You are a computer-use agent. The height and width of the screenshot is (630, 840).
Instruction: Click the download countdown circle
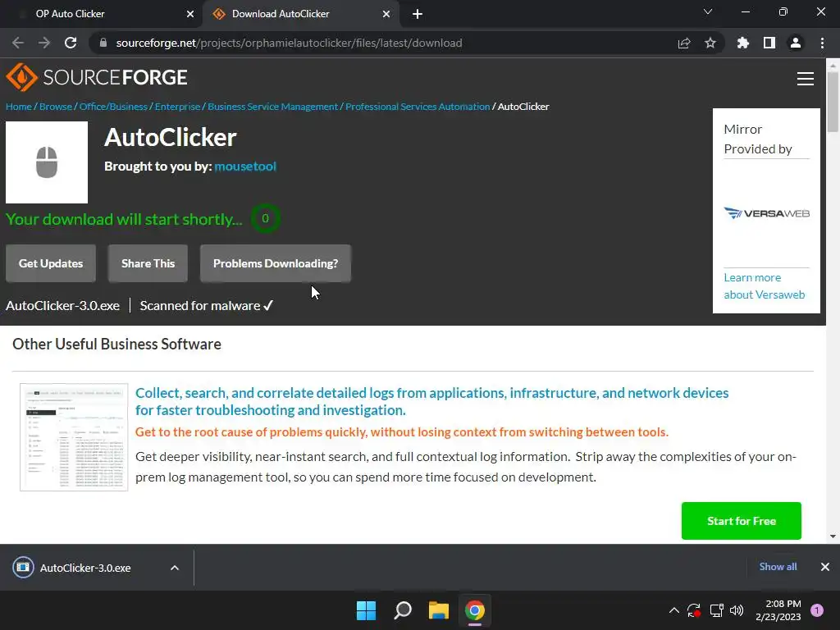coord(265,218)
